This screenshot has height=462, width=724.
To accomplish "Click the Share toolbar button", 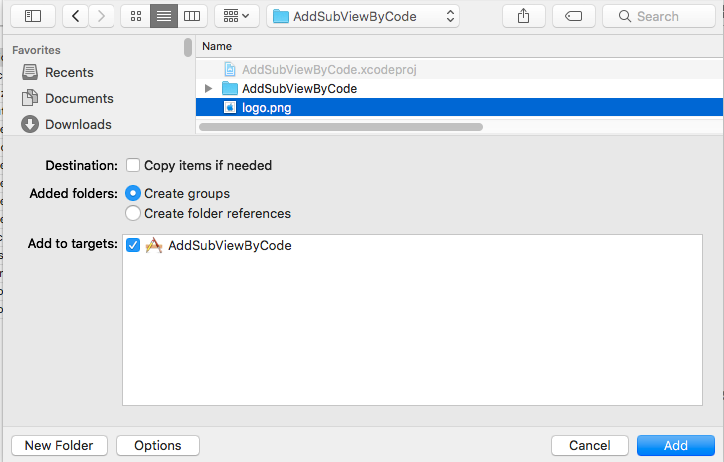I will tap(524, 17).
